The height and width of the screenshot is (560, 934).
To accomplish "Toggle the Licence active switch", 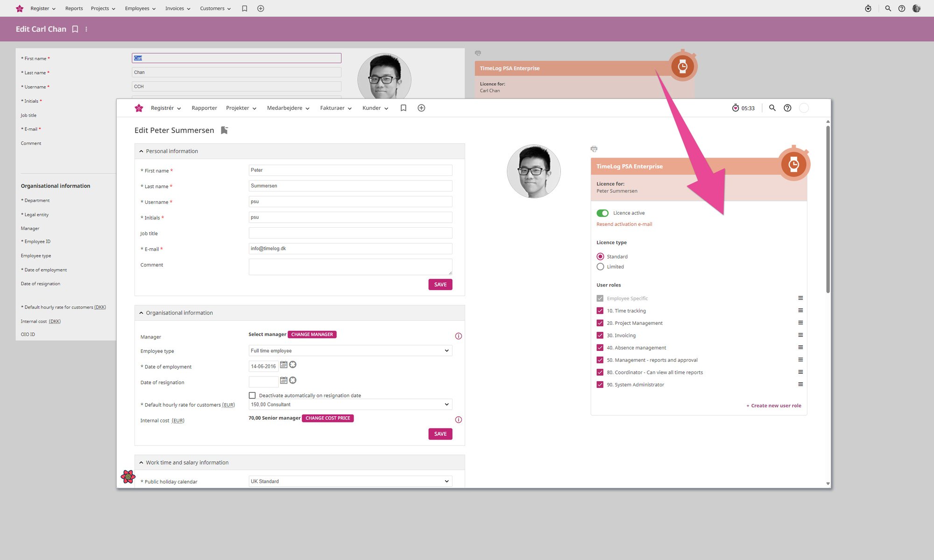I will (x=602, y=213).
